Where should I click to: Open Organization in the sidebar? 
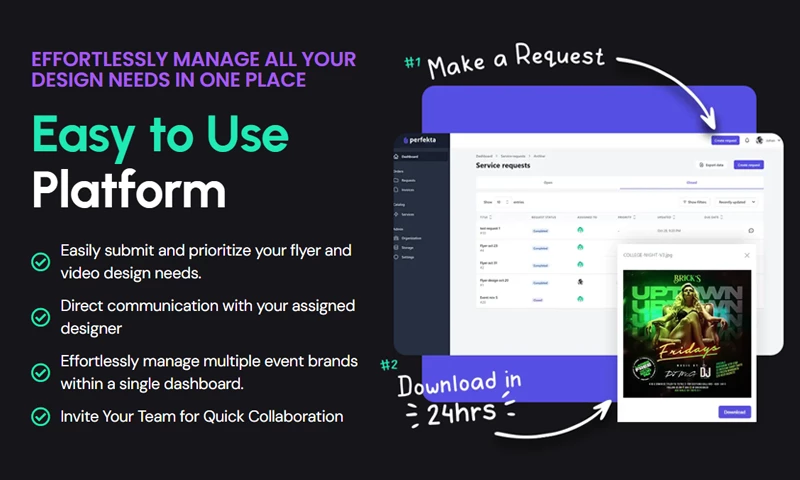410,239
